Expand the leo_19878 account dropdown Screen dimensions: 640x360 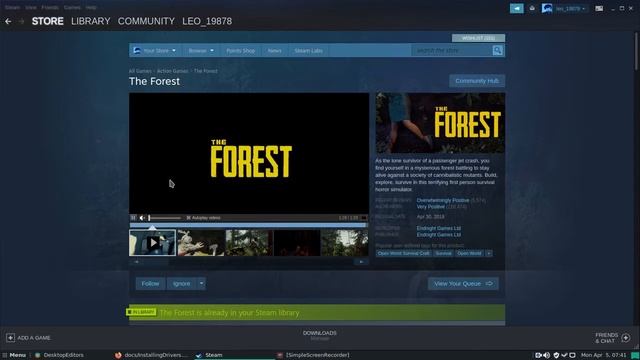click(x=570, y=9)
